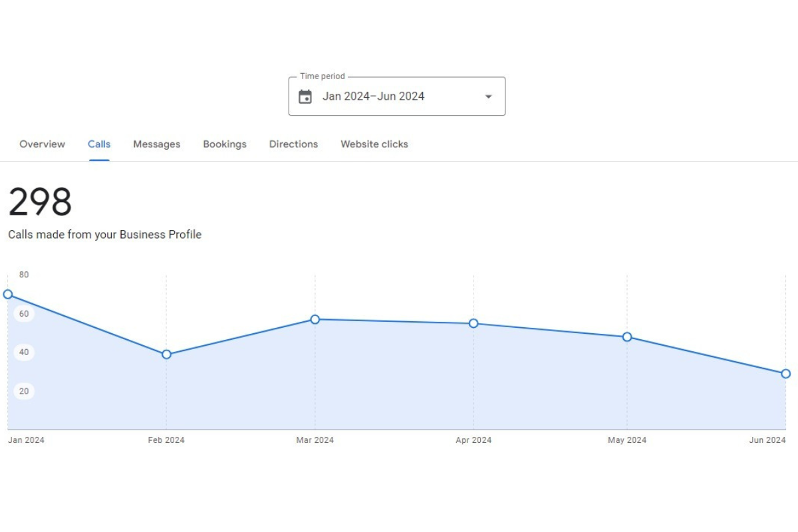Select the Calls tab
The height and width of the screenshot is (532, 798).
[x=99, y=144]
